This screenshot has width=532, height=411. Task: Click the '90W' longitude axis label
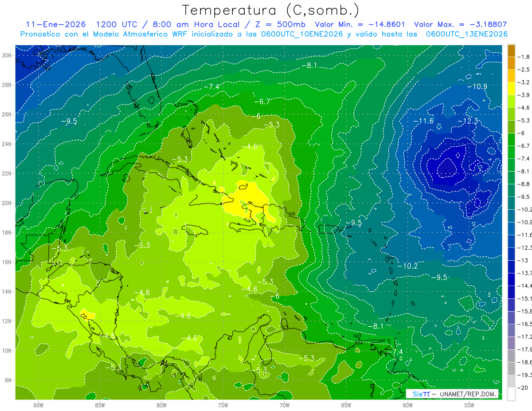(x=38, y=405)
